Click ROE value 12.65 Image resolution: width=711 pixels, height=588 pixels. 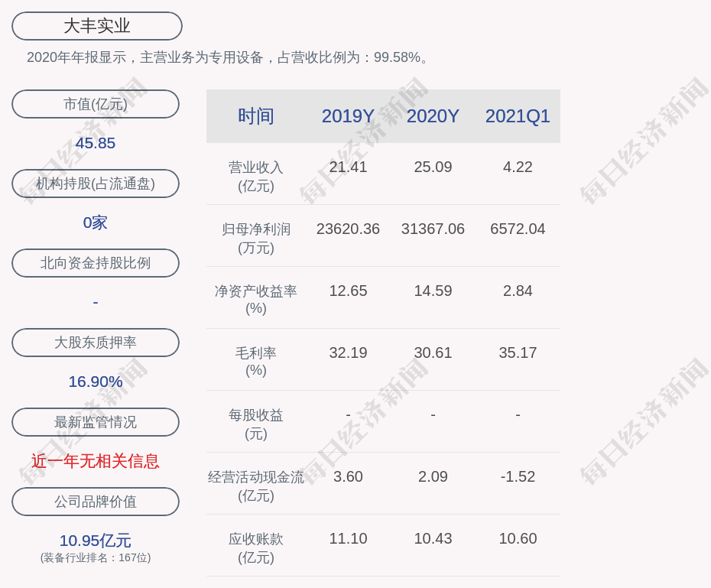(348, 291)
